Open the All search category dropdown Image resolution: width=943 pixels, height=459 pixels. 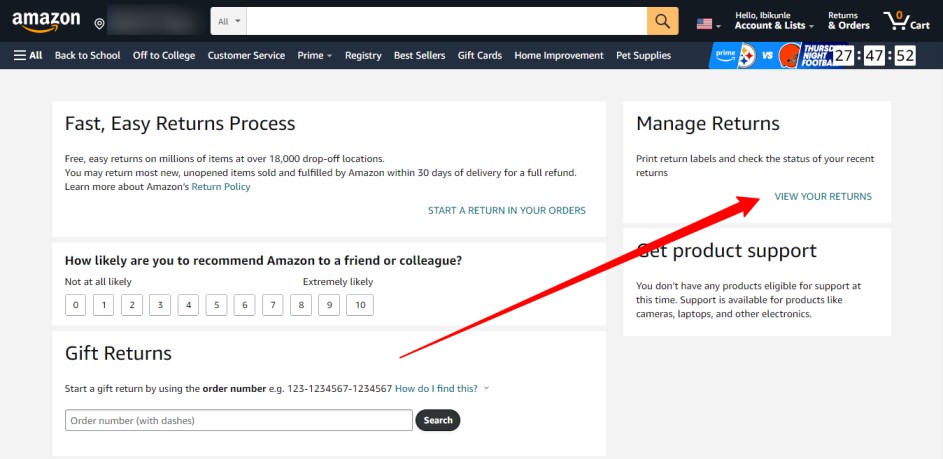pos(229,21)
